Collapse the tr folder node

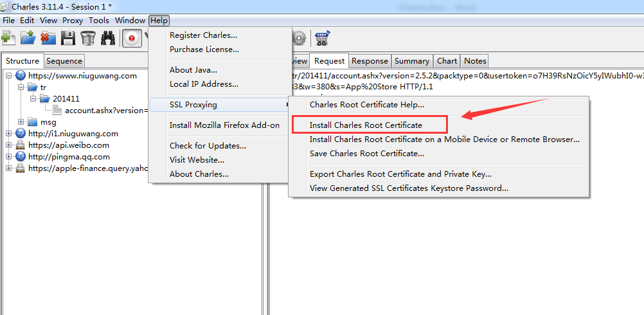coord(21,87)
